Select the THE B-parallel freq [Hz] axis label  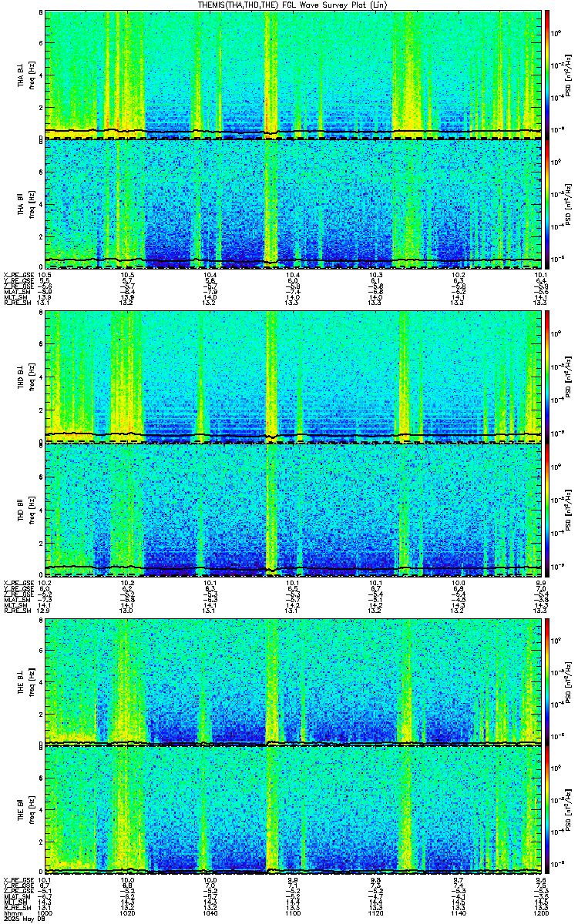31,809
